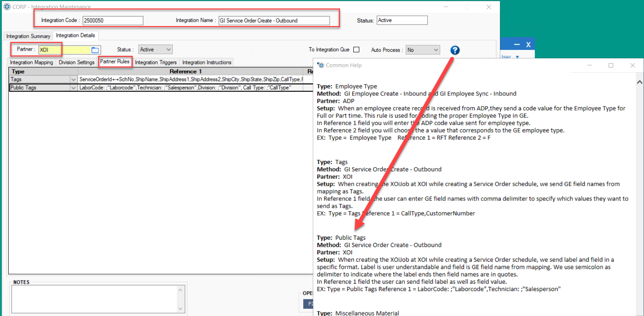Click the Reference 1 column header

(185, 72)
